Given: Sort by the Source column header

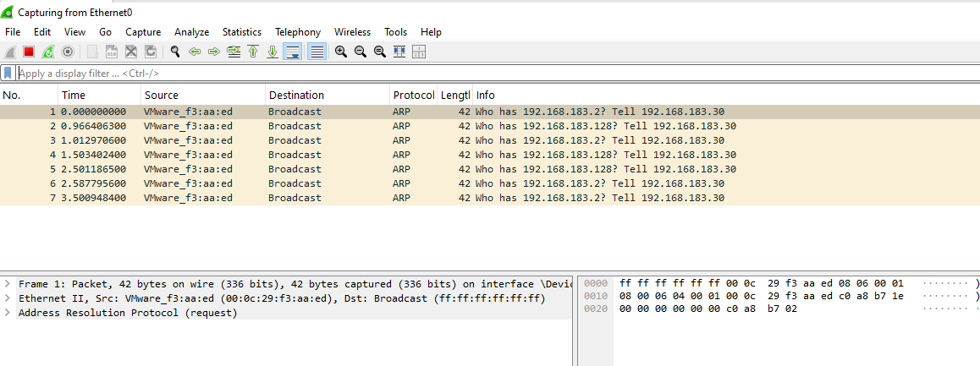Looking at the screenshot, I should click(204, 95).
